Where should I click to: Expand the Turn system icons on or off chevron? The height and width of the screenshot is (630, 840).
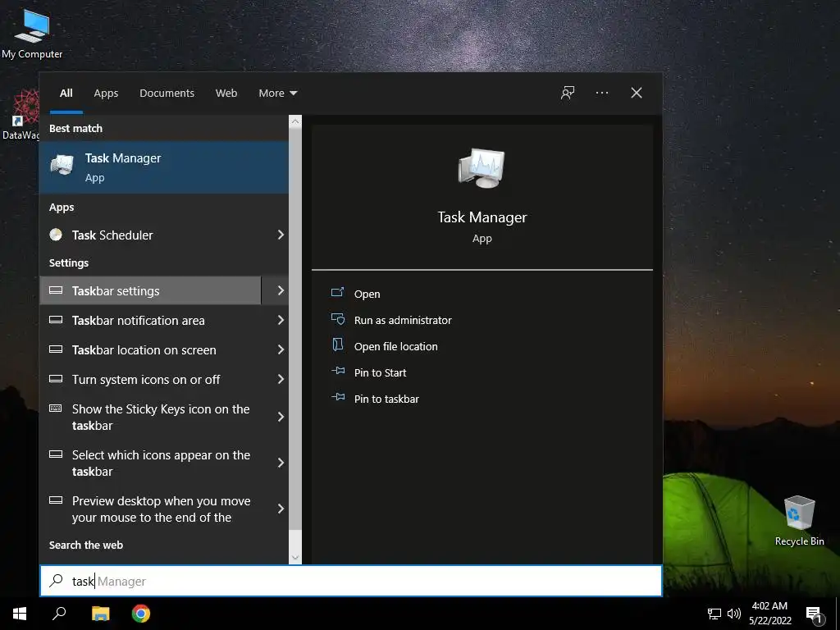[x=281, y=379]
